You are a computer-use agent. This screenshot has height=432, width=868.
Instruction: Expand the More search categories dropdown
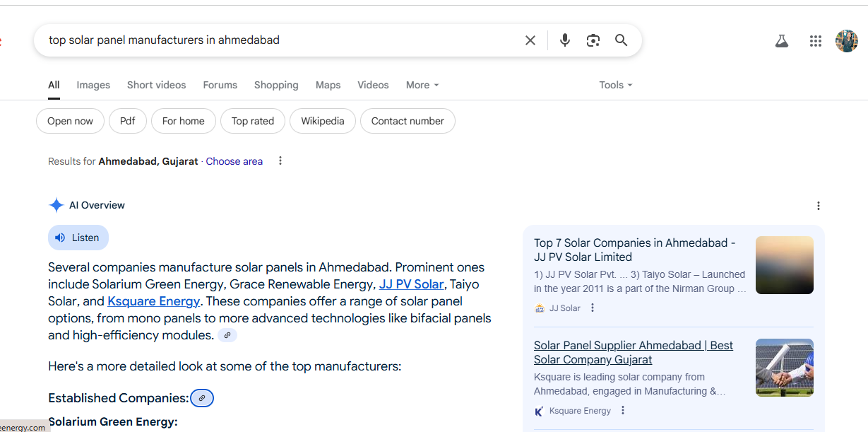[422, 85]
